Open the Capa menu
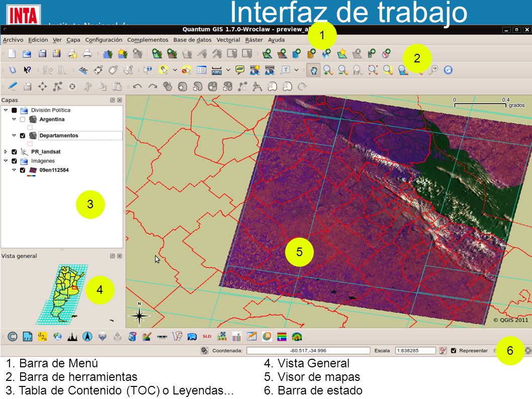 (73, 40)
